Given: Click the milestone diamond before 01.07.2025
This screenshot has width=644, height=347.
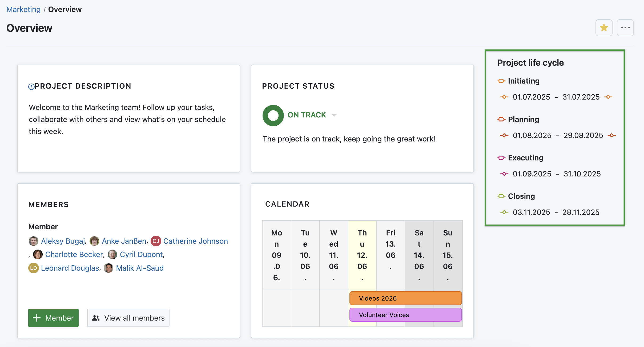Looking at the screenshot, I should 505,97.
